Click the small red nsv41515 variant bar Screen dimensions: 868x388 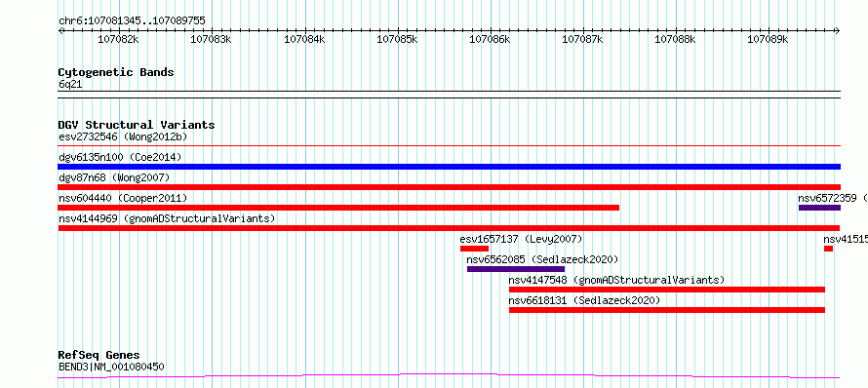(x=828, y=249)
